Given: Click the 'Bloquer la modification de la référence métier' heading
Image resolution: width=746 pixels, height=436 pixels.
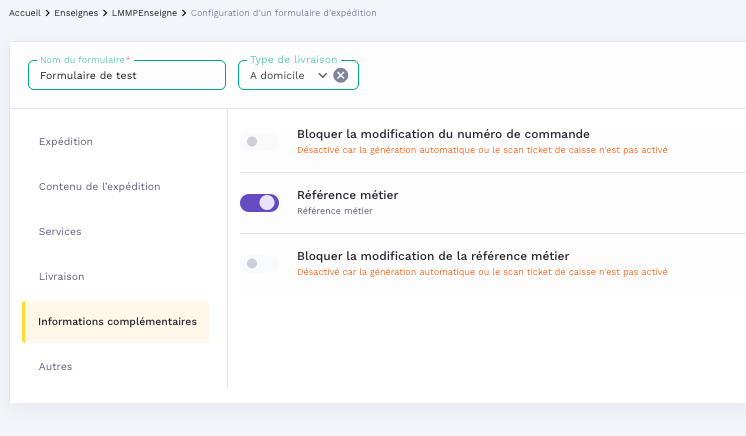Looking at the screenshot, I should coord(433,256).
